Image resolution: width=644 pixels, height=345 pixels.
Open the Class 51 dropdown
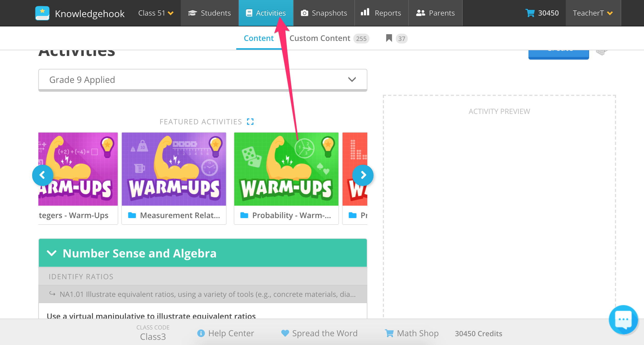(155, 13)
